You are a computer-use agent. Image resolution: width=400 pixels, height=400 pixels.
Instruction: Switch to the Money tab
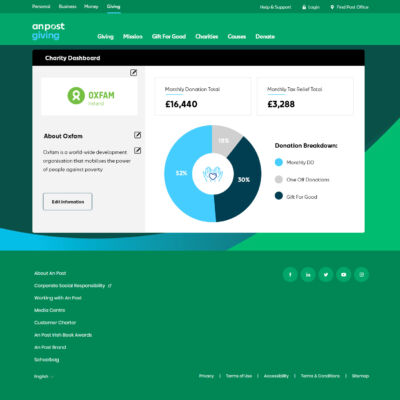91,6
